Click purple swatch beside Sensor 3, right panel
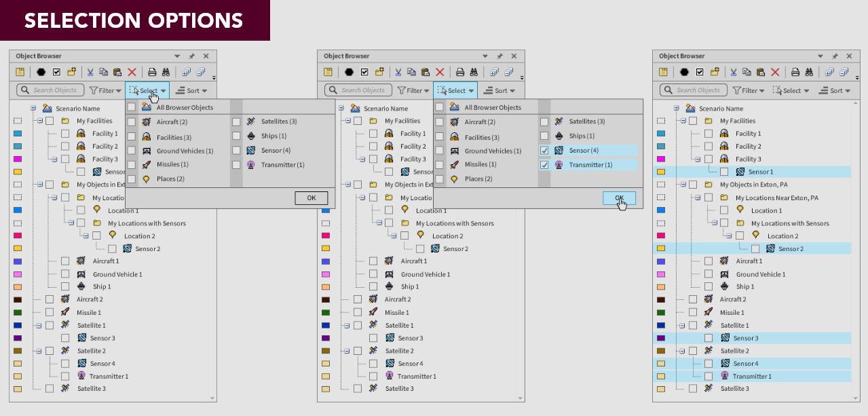This screenshot has height=416, width=868. (661, 338)
